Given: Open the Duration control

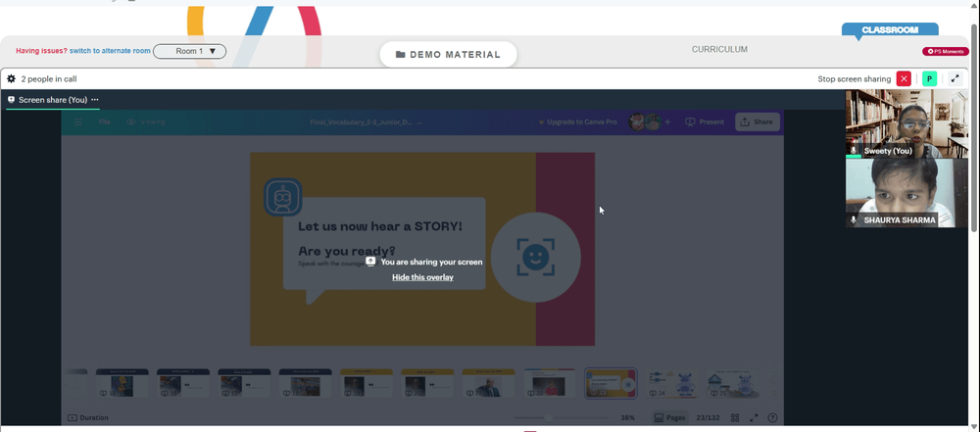Looking at the screenshot, I should point(87,417).
